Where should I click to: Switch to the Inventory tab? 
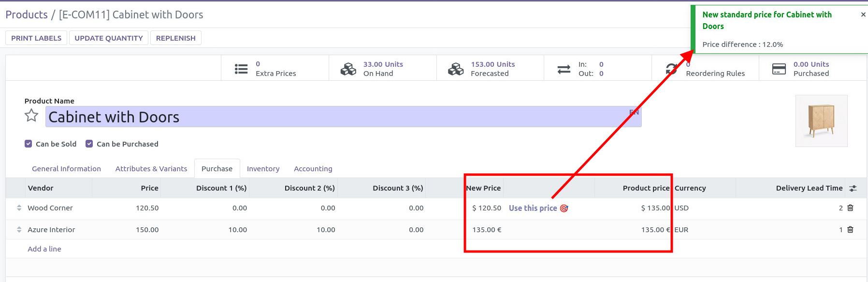point(263,169)
